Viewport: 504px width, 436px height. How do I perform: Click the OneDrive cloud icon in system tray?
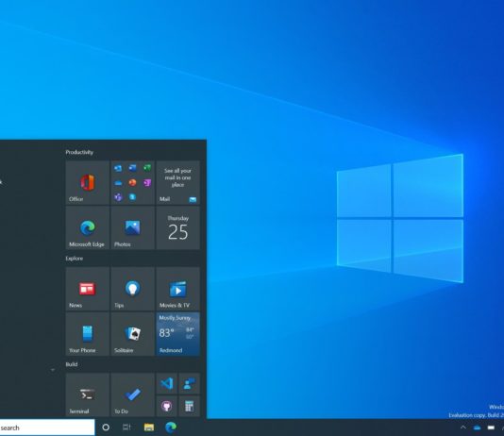point(477,428)
